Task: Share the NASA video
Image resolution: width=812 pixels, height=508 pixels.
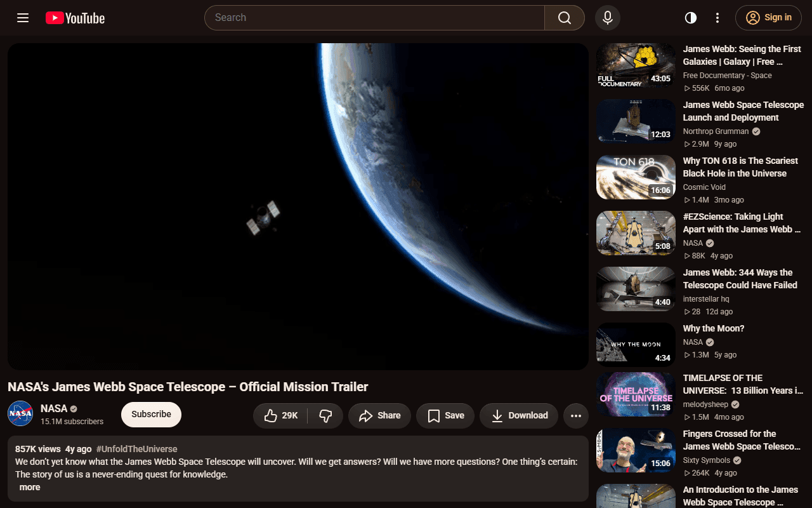Action: coord(379,416)
